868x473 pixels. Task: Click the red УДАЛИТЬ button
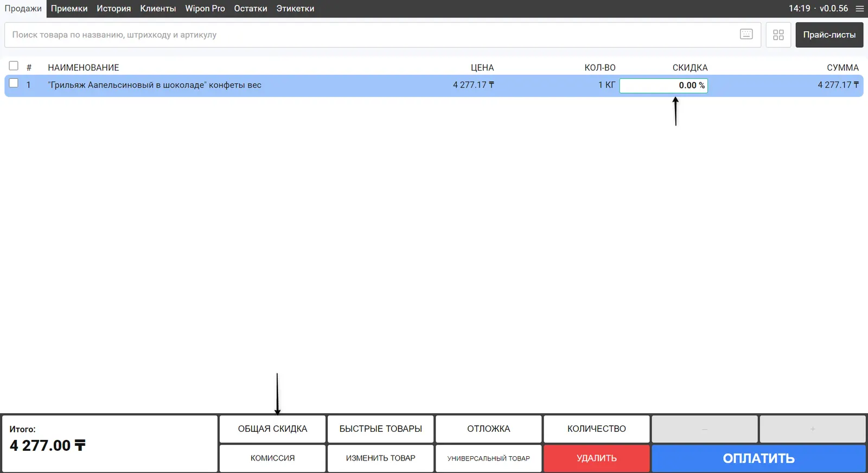pos(596,458)
